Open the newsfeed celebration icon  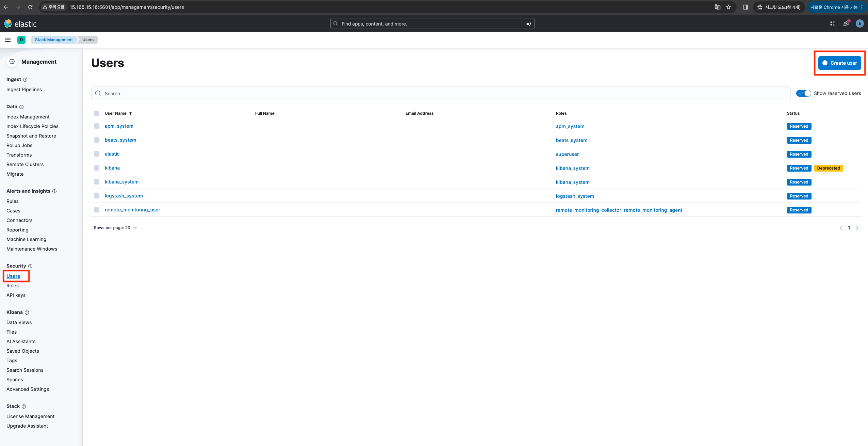click(846, 23)
